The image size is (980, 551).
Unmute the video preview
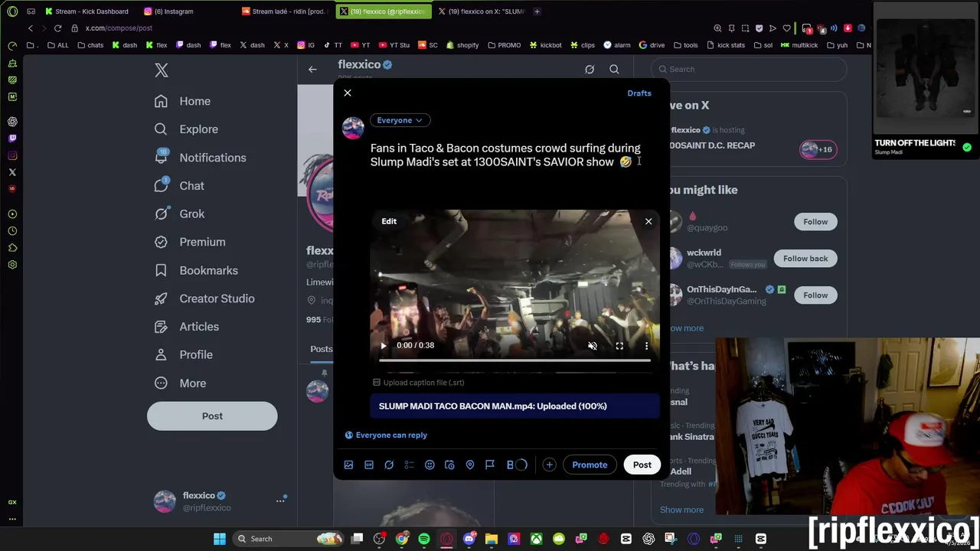click(592, 346)
